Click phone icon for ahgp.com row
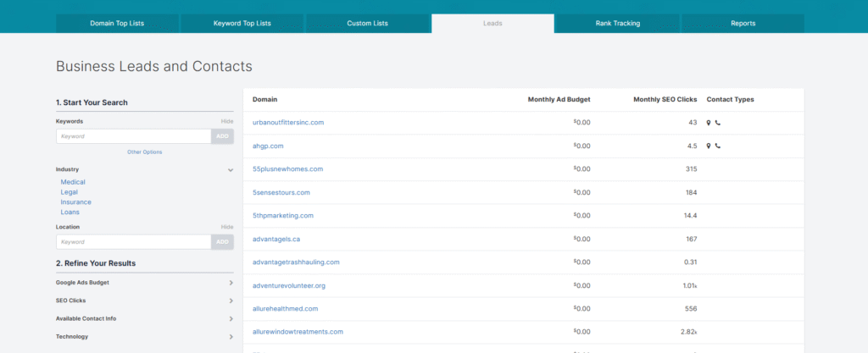 click(x=718, y=146)
